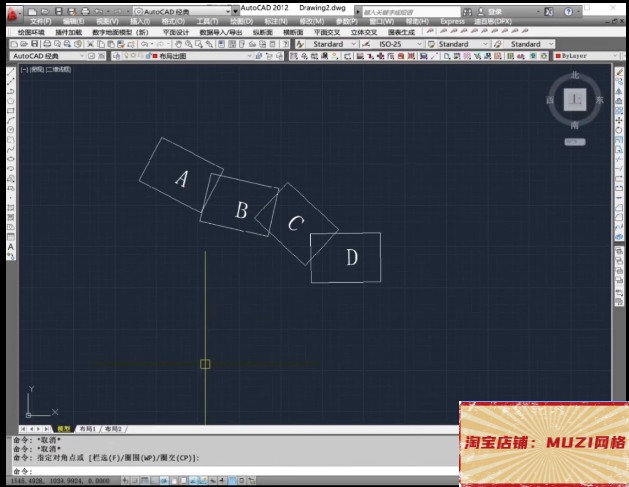
Task: Open the AutoCAD 经典 dropdown in Workspaces toolbar
Action: 47,56
